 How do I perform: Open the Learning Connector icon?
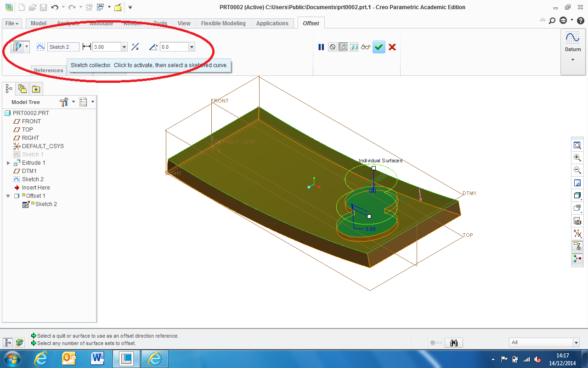563,20
